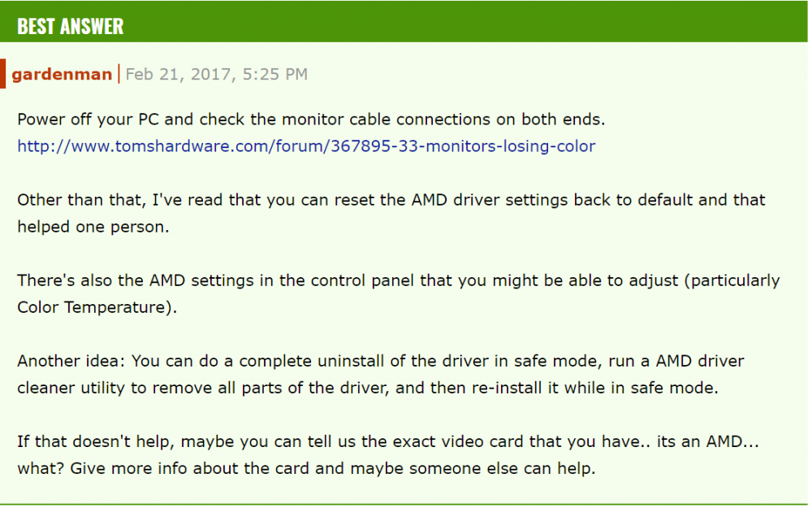Open gardenman's user profile
This screenshot has width=812, height=508.
(x=62, y=75)
